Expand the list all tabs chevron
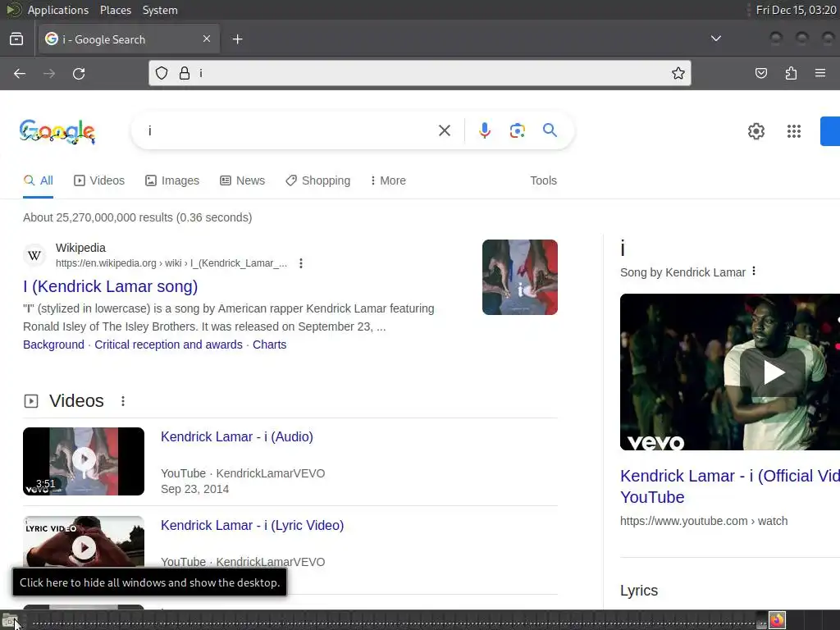Image resolution: width=840 pixels, height=630 pixels. point(715,39)
